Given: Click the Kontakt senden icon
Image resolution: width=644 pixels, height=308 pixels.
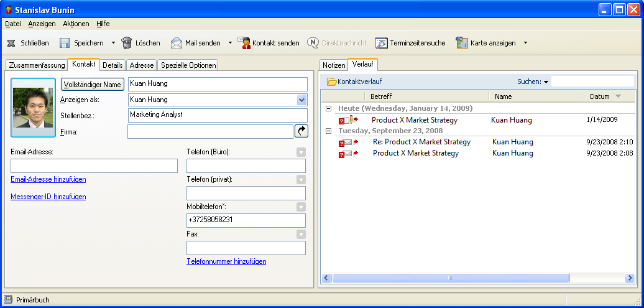Looking at the screenshot, I should coord(244,43).
